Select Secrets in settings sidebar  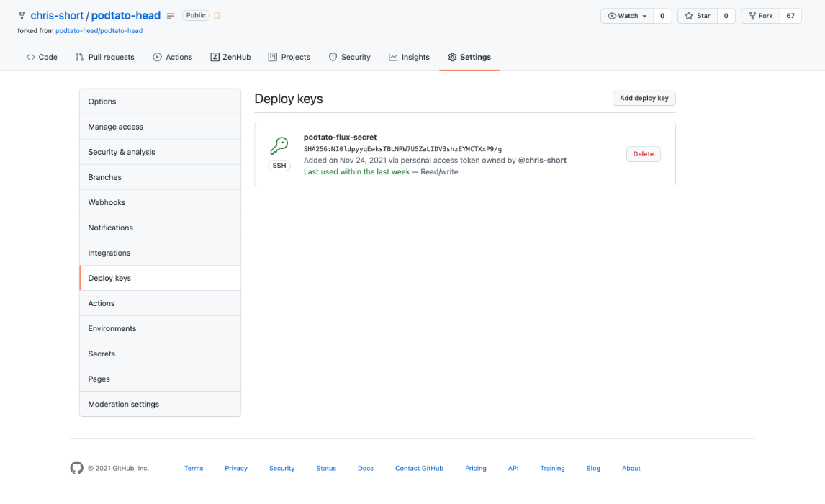102,354
